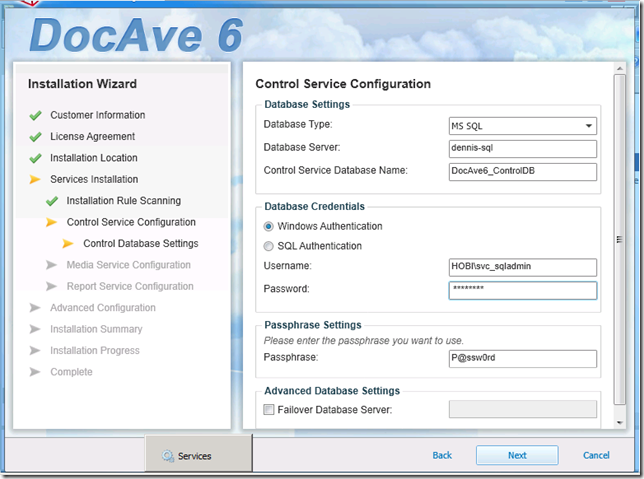Select Installation Summary step
This screenshot has height=479, width=644.
point(96,329)
